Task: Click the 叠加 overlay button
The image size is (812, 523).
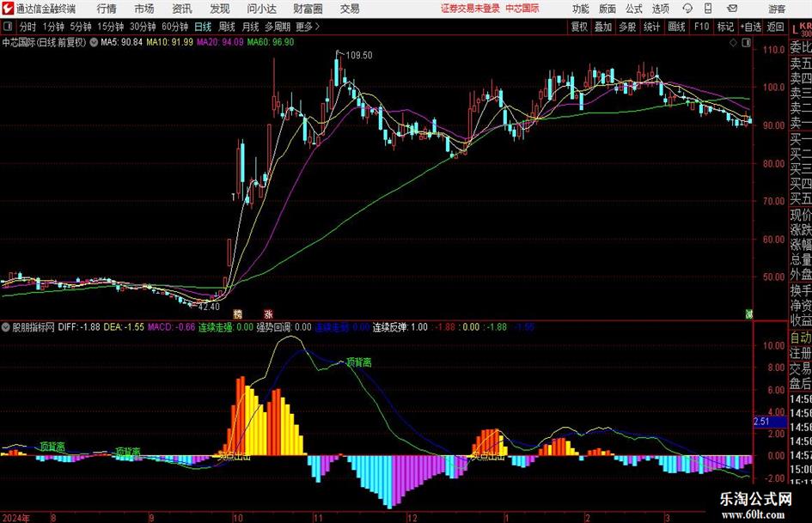Action: 603,27
